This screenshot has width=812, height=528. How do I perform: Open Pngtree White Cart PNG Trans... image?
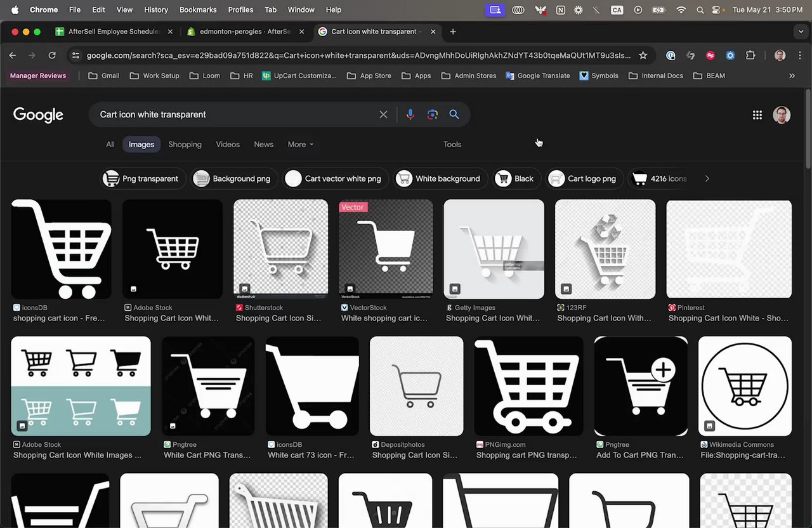(208, 386)
